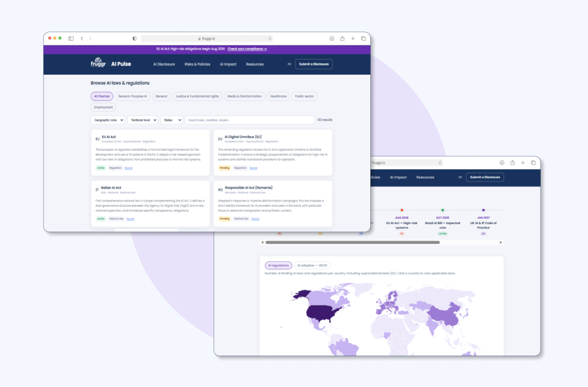Show tab overview in front browser window
The height and width of the screenshot is (387, 588).
[x=363, y=38]
